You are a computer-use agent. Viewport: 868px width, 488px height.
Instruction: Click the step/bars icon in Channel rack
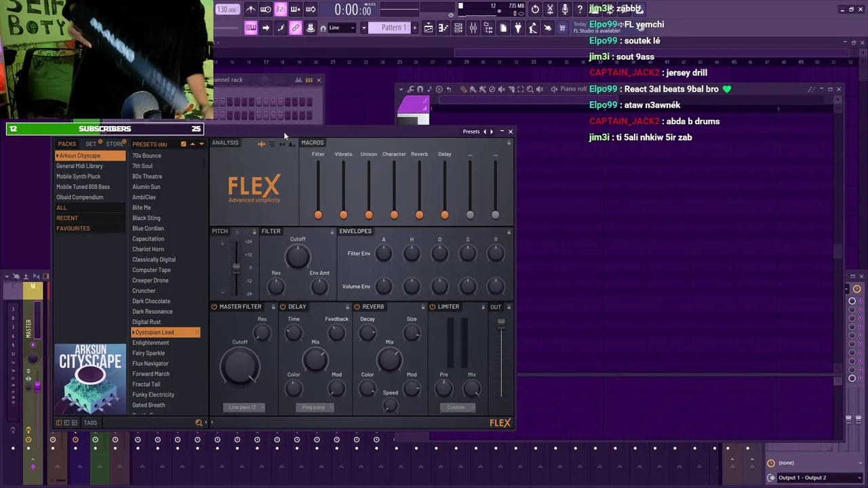pyautogui.click(x=309, y=80)
